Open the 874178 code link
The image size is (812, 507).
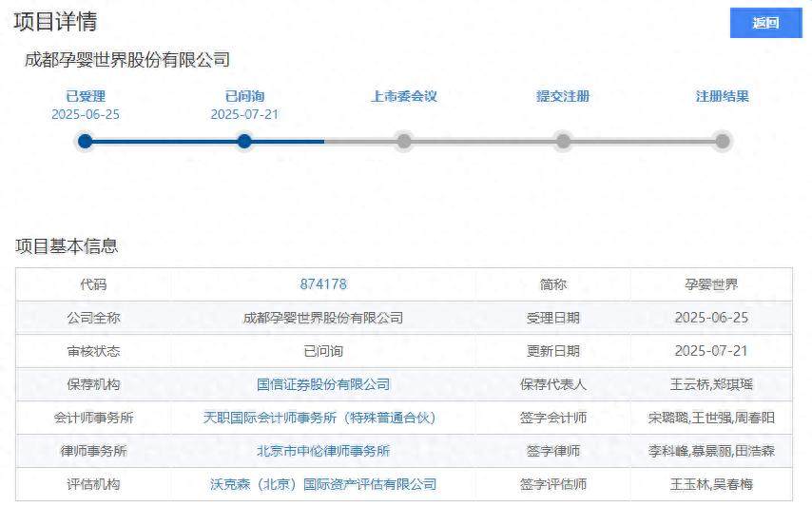tap(323, 284)
